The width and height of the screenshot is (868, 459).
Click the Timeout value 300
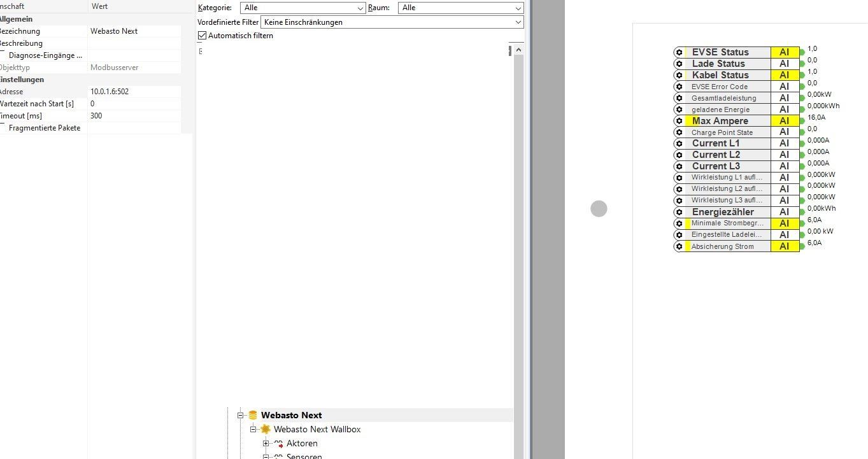(x=135, y=116)
